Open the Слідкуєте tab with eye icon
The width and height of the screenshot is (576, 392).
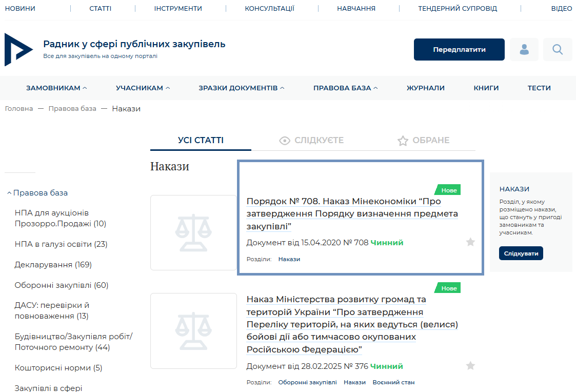tap(311, 141)
